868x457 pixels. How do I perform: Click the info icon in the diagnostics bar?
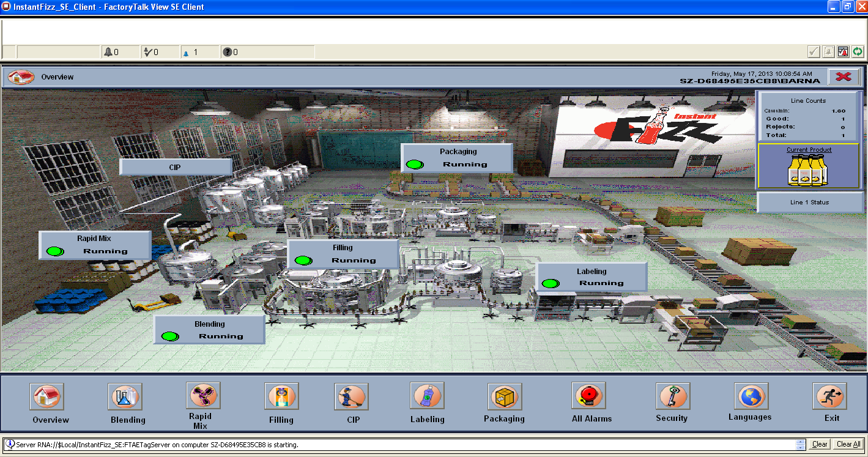[x=10, y=444]
